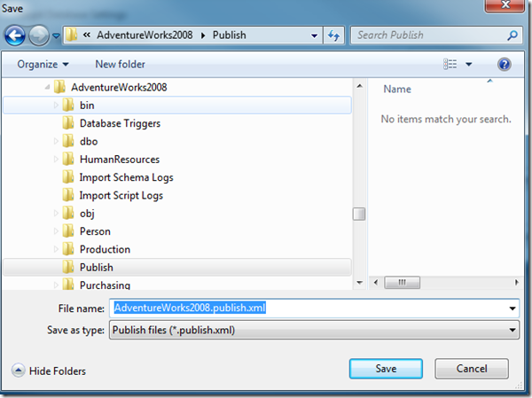Screen dimensions: 532x398
Task: Click the Save button
Action: pos(386,369)
